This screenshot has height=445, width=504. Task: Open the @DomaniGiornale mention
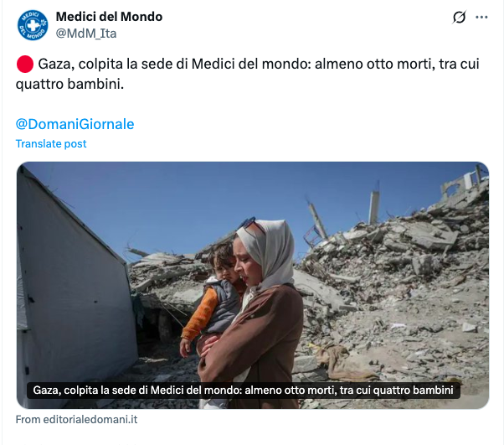tap(75, 124)
